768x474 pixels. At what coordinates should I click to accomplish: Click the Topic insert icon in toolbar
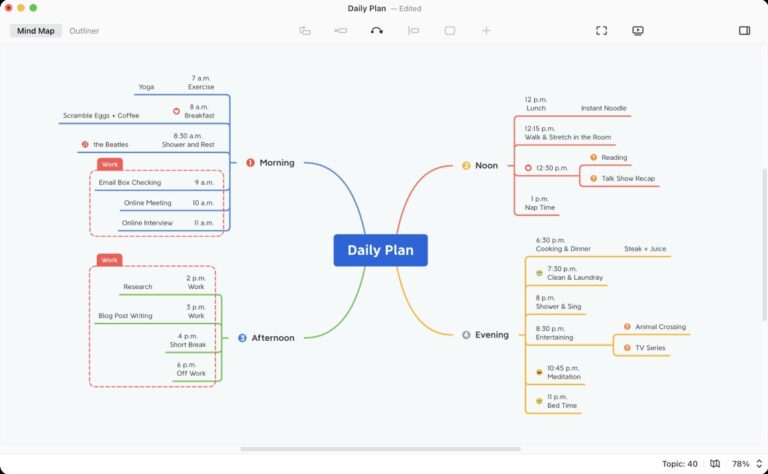305,31
